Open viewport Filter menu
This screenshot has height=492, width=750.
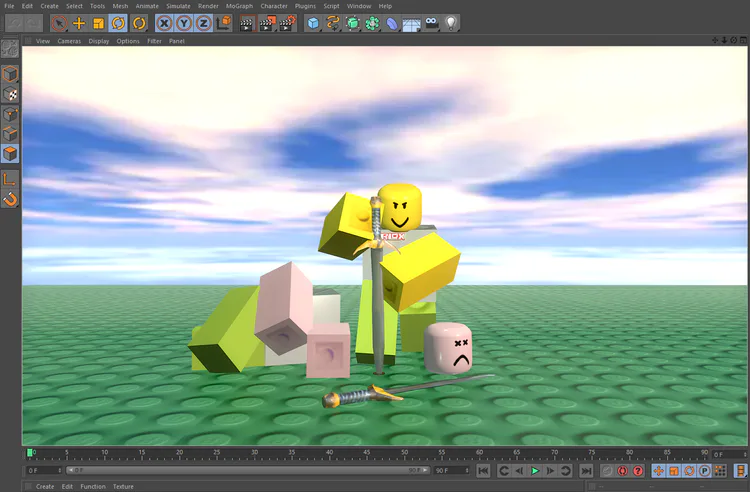pos(154,41)
